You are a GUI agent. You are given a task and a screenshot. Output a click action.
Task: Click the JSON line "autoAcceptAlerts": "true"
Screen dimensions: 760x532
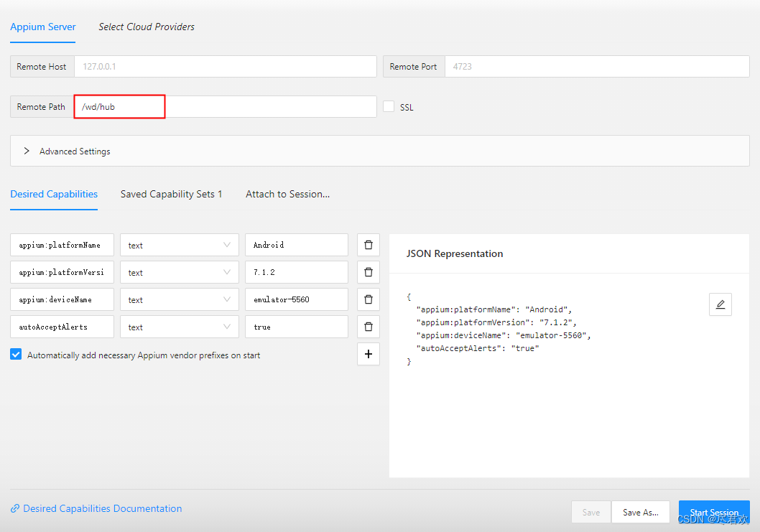click(x=478, y=348)
